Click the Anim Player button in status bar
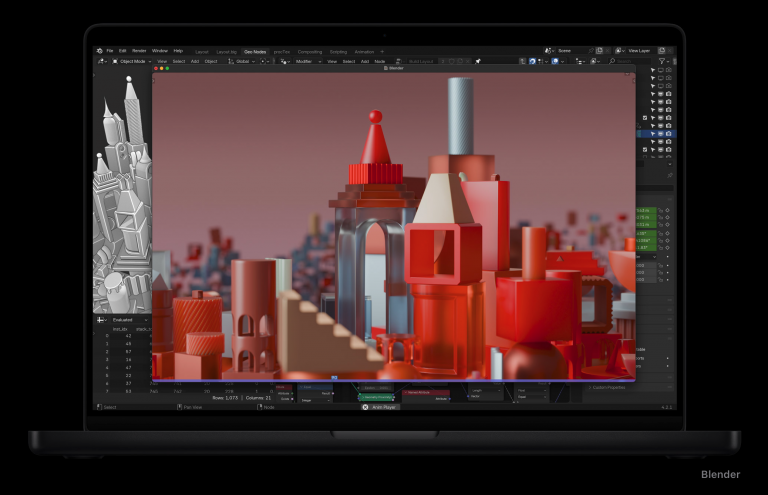 pos(380,407)
